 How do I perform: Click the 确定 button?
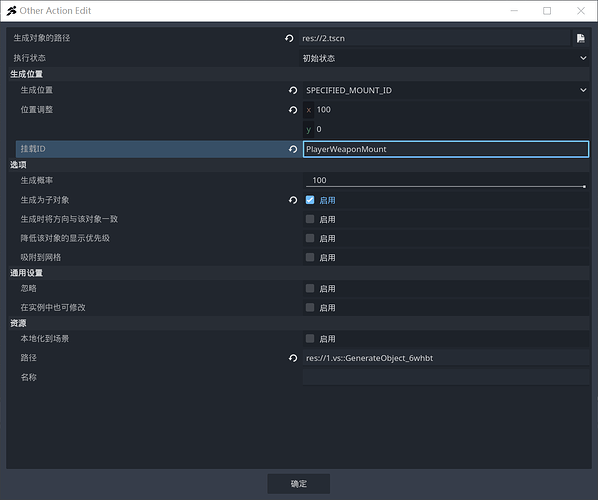click(x=299, y=484)
